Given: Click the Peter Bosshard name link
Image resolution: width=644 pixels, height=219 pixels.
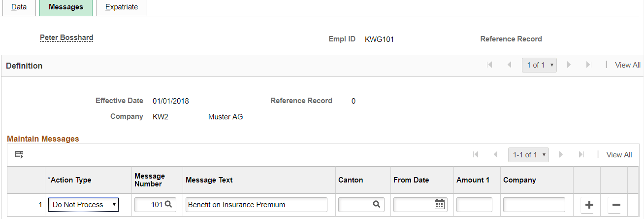Looking at the screenshot, I should coord(66,37).
